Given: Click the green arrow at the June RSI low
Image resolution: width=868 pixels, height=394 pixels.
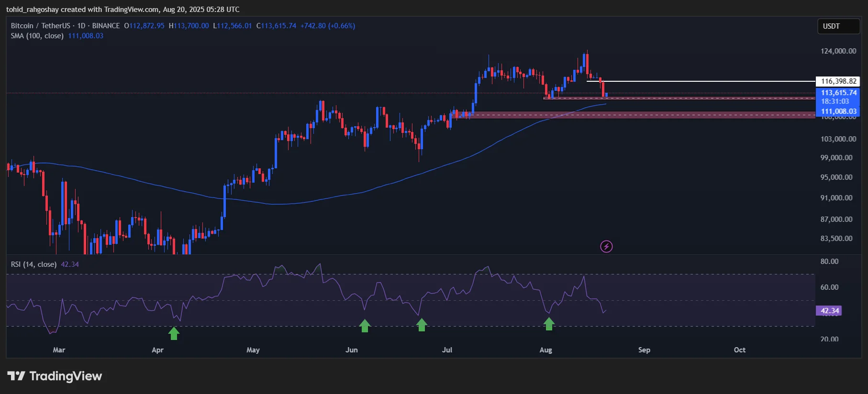Looking at the screenshot, I should pos(365,326).
